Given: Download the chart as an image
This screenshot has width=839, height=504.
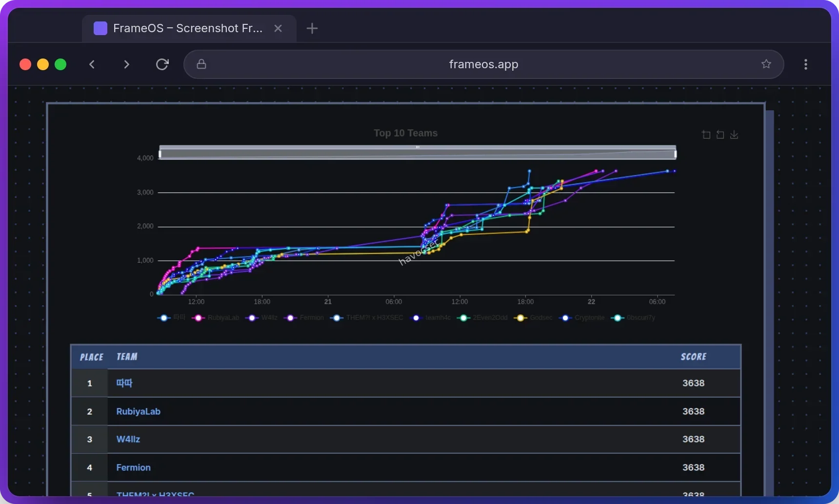Looking at the screenshot, I should coord(735,135).
